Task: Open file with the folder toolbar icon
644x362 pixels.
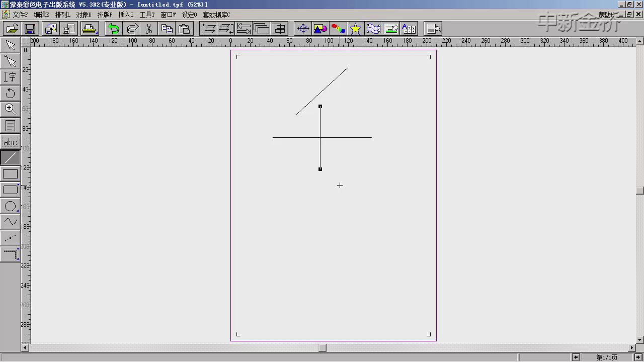Action: (12, 29)
